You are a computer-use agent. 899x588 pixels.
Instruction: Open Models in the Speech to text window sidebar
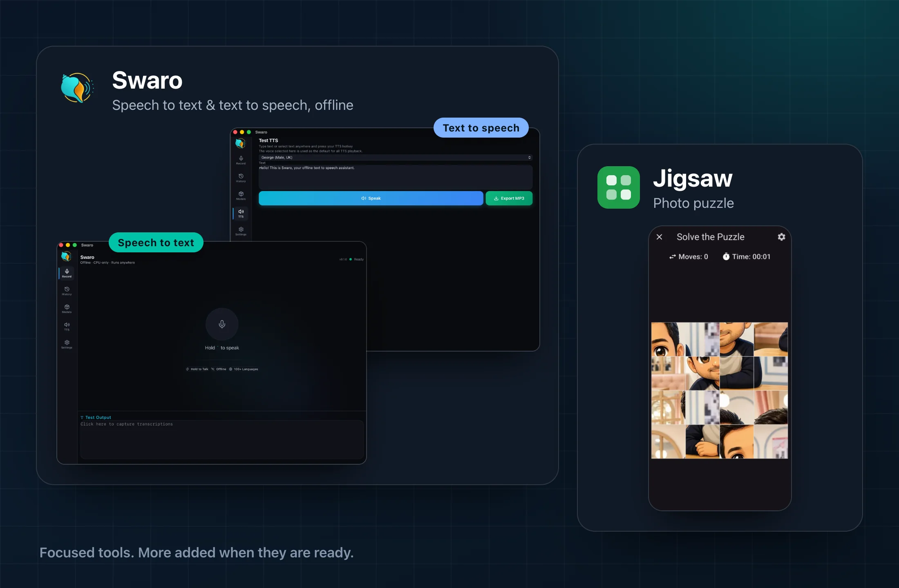point(67,309)
